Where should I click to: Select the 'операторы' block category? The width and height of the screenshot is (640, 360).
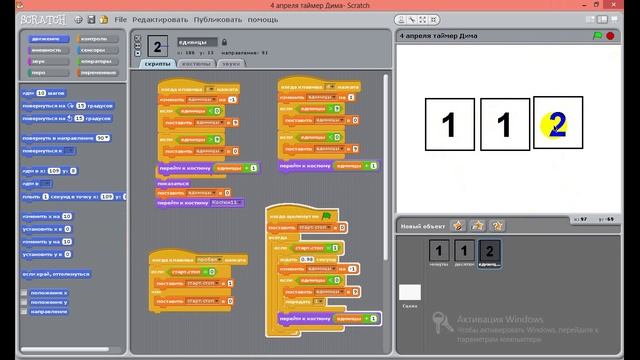point(97,62)
